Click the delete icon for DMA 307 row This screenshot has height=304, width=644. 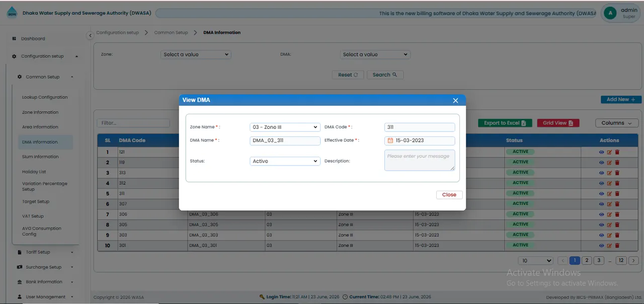tap(617, 204)
